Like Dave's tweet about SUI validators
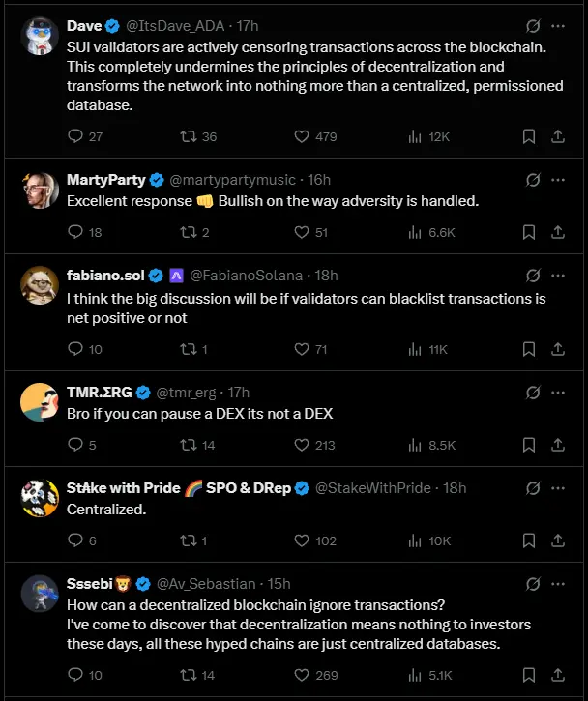 (301, 137)
